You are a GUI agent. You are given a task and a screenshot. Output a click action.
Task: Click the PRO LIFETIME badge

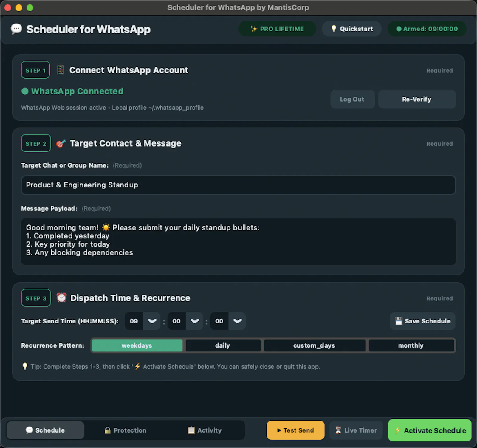[x=277, y=29]
